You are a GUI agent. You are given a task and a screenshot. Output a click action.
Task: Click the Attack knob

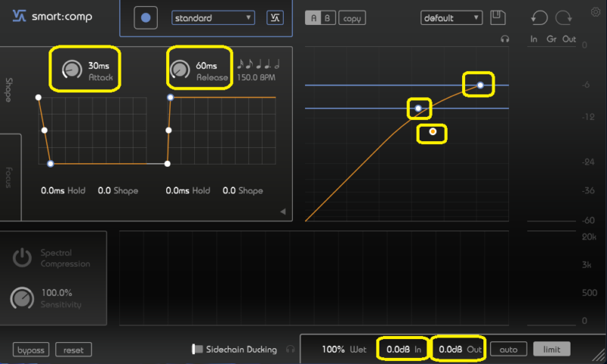[x=71, y=70]
